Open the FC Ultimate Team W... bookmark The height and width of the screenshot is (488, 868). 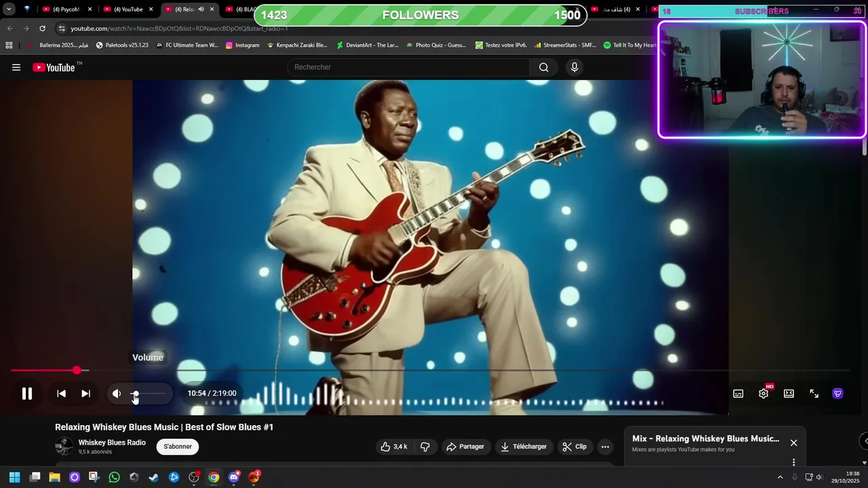187,45
